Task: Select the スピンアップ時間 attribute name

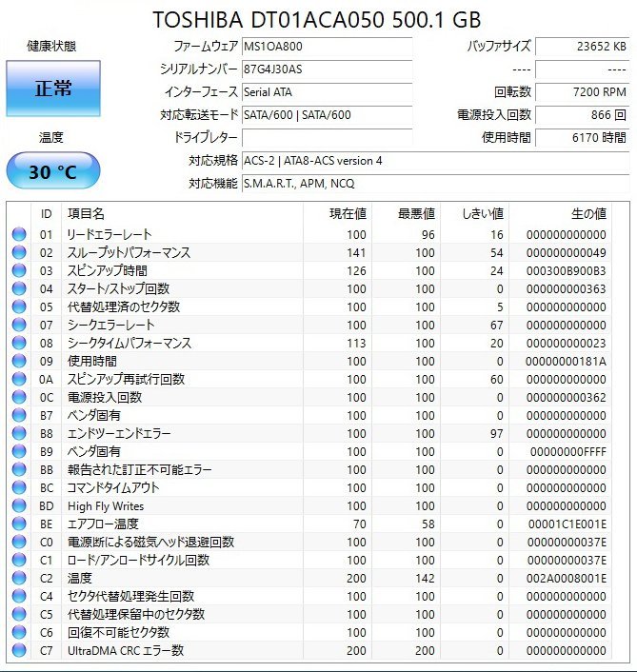Action: (108, 270)
